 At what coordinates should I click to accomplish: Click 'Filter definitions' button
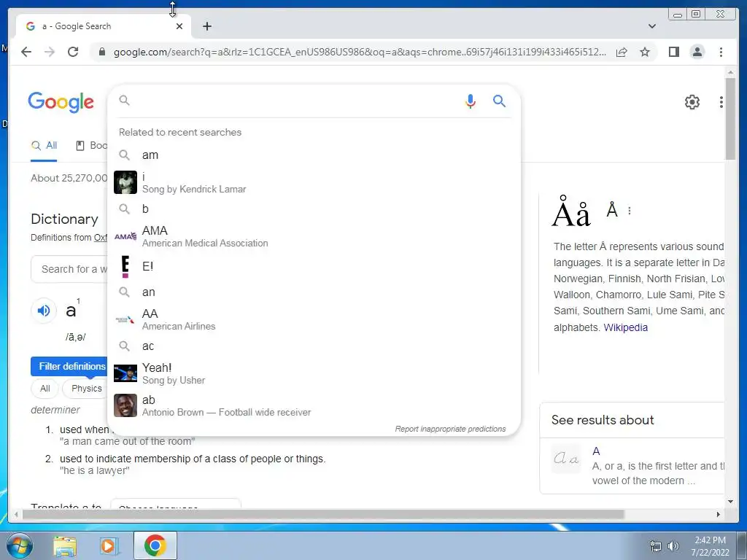pos(69,366)
